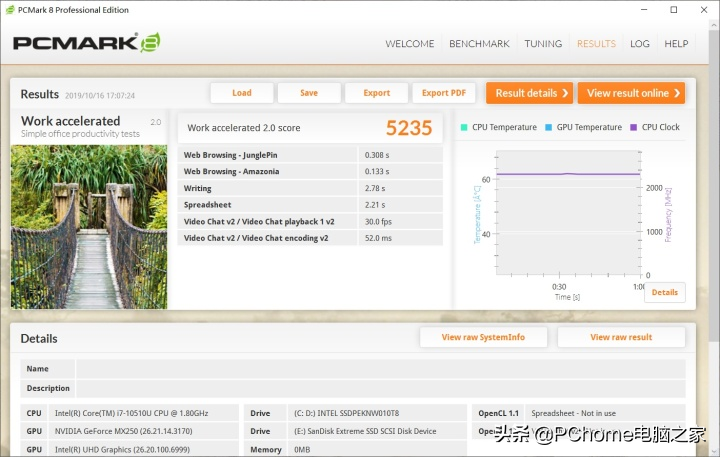Open chart Details button

[x=665, y=293]
